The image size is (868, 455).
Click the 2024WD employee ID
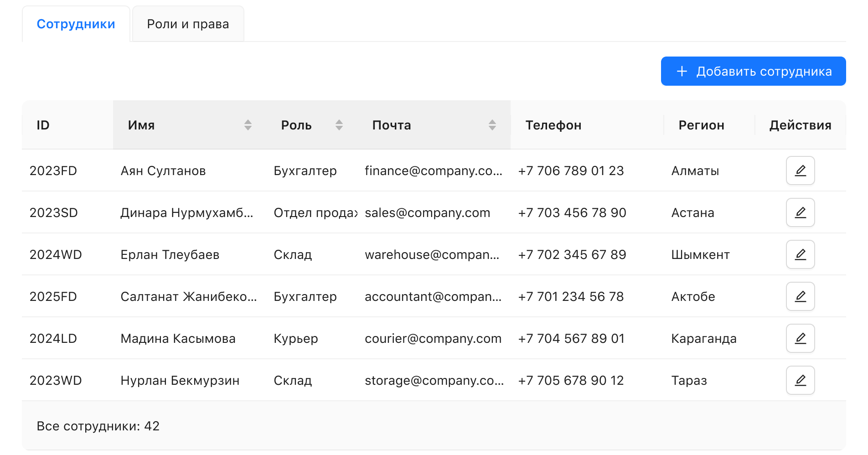56,255
